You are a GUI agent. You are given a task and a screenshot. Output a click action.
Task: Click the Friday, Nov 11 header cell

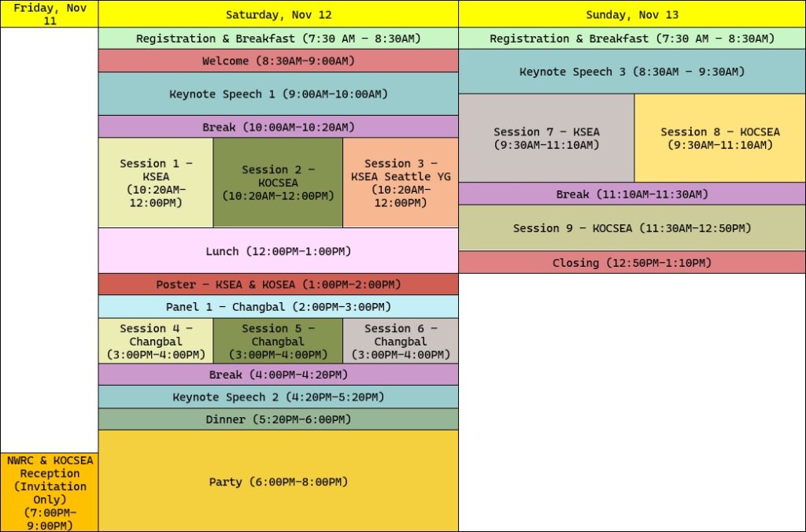tap(50, 14)
